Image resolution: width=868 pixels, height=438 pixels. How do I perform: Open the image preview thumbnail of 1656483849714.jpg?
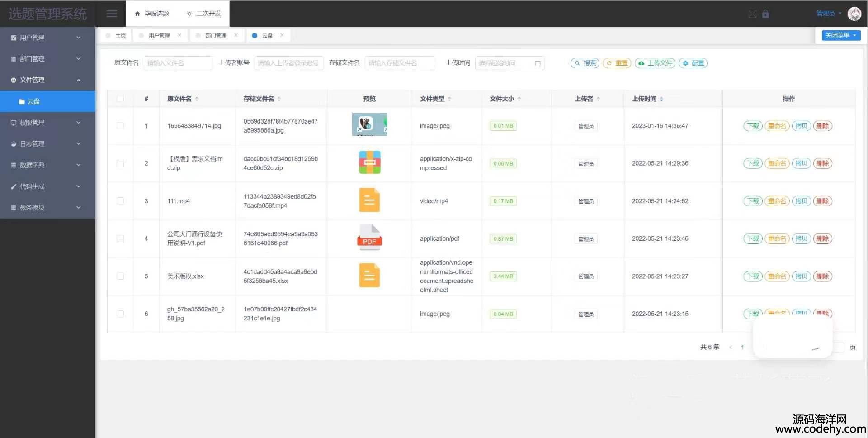(369, 124)
